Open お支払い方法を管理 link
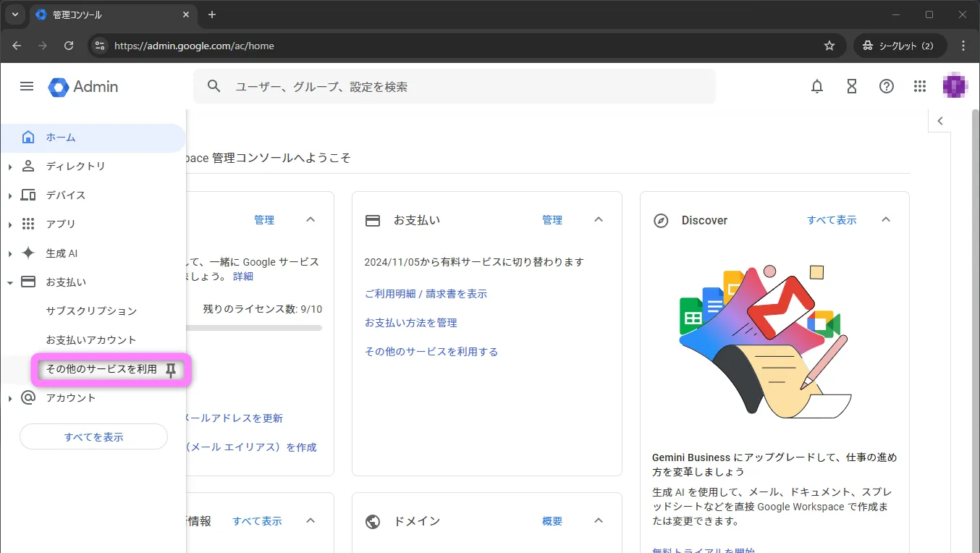The width and height of the screenshot is (980, 553). pyautogui.click(x=410, y=323)
